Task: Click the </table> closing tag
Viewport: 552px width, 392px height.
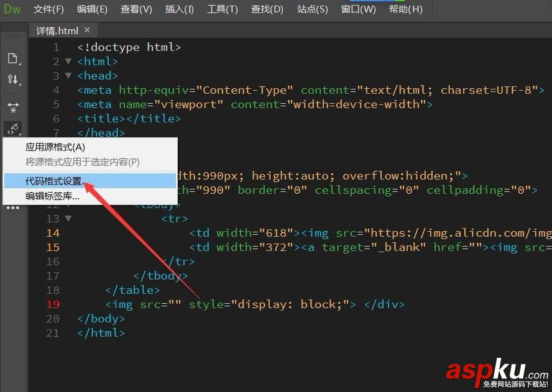Action: click(132, 290)
